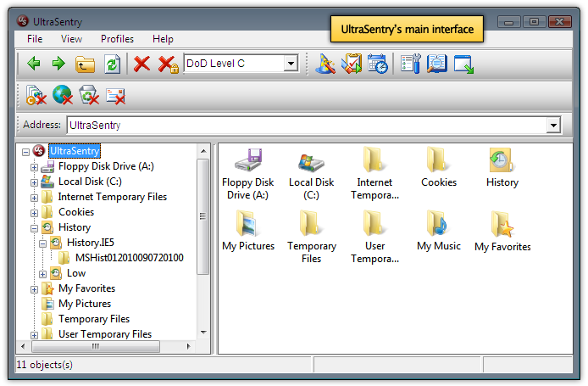This screenshot has width=588, height=386.
Task: Click the Refresh page icon
Action: point(113,64)
